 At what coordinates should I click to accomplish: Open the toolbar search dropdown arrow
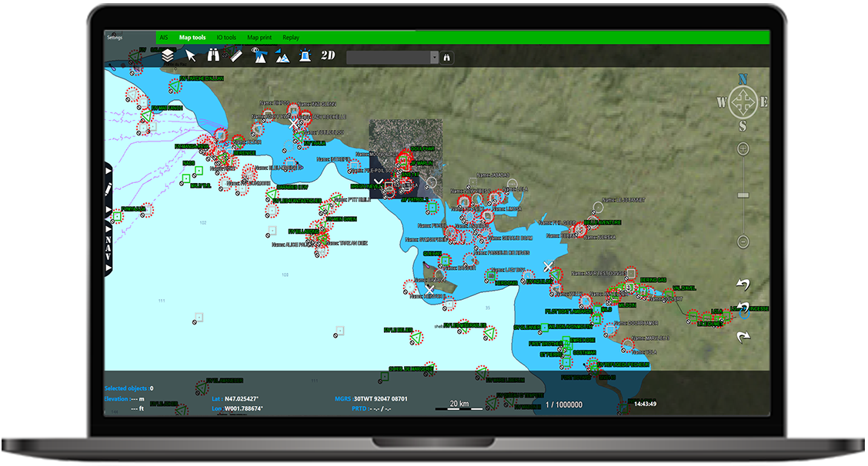pos(434,57)
